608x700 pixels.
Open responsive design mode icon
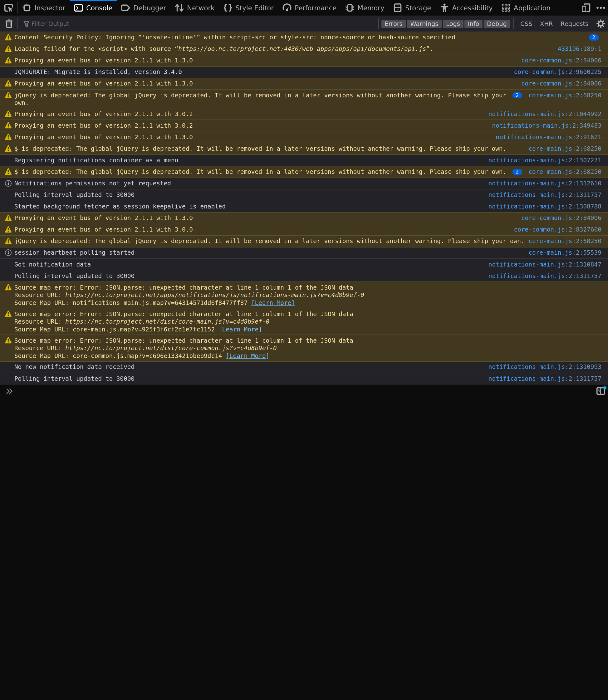[x=586, y=8]
